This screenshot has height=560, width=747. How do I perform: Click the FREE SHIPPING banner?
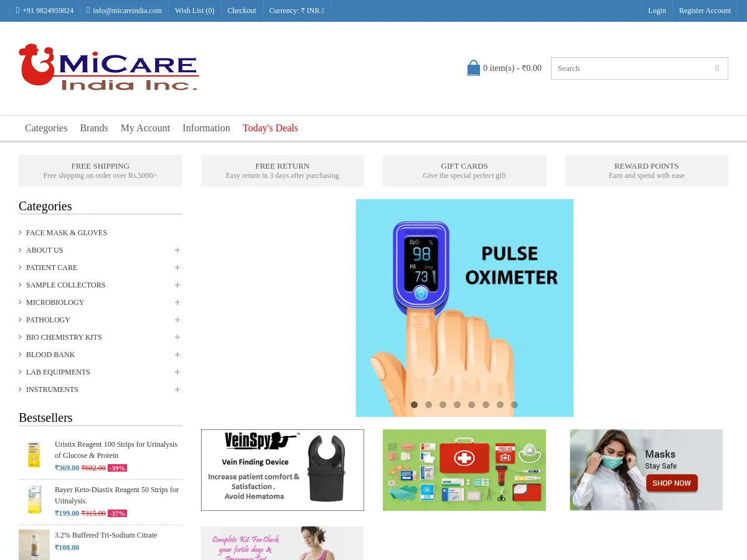(x=100, y=170)
